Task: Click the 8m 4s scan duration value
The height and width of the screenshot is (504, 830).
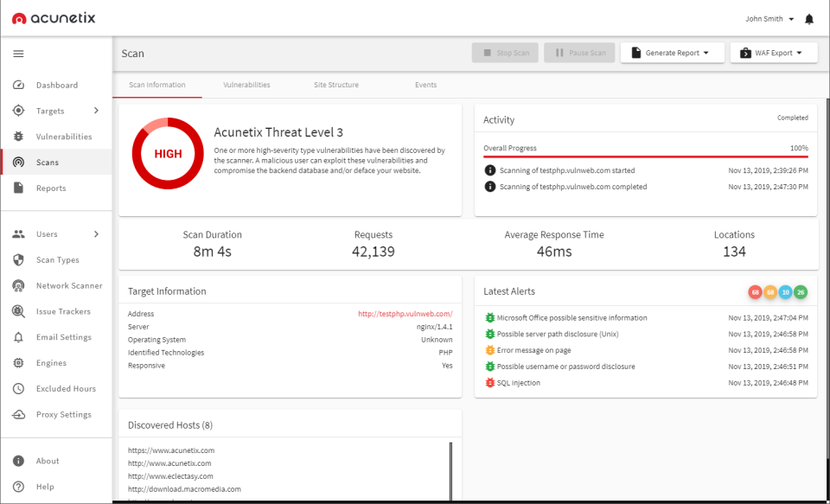Action: click(x=213, y=252)
